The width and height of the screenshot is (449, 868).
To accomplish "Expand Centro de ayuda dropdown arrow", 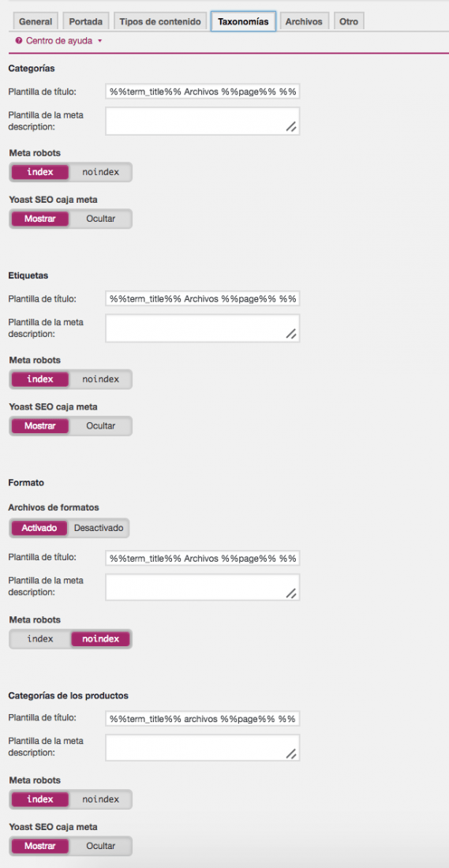I will (99, 42).
